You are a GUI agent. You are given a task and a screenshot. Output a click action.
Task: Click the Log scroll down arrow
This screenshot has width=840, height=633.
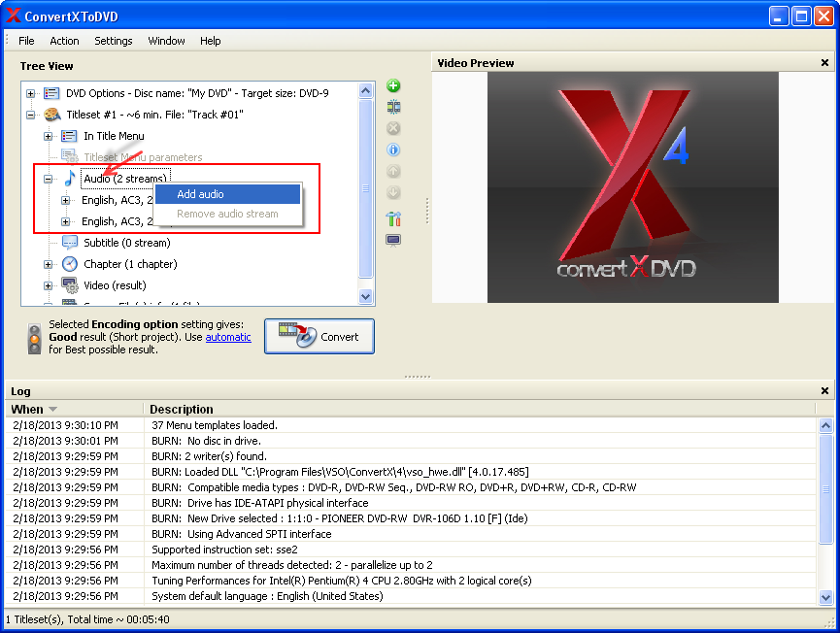825,597
